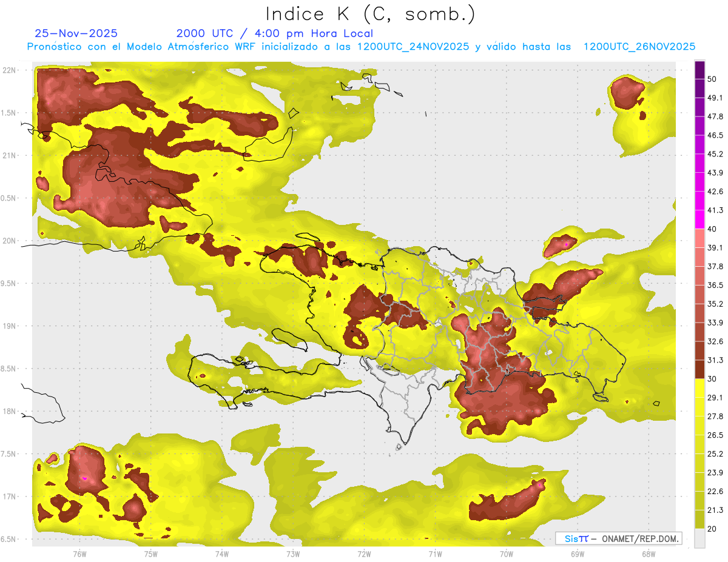Viewport: 728px width, 562px height.
Task: Click the latitude axis label "21N"
Action: 8,155
